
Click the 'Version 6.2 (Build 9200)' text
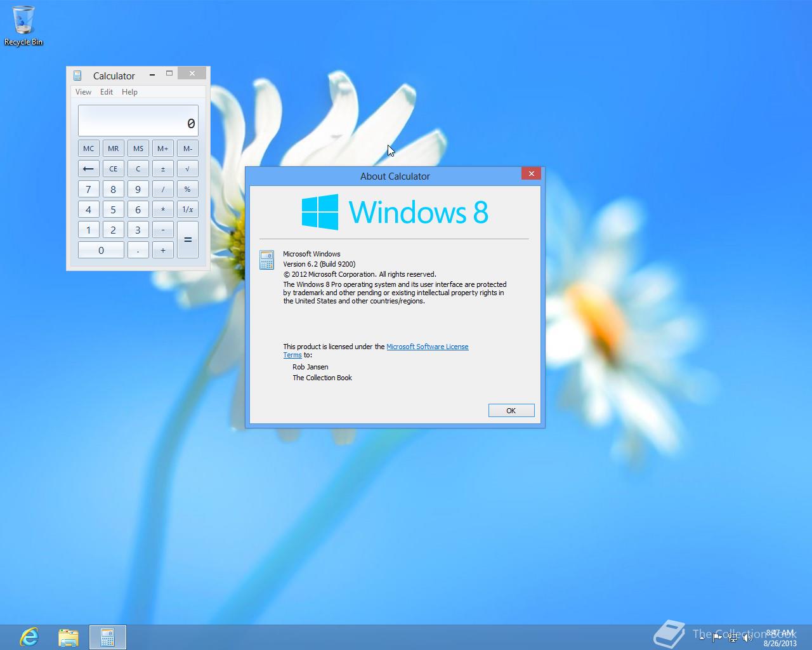[x=319, y=264]
